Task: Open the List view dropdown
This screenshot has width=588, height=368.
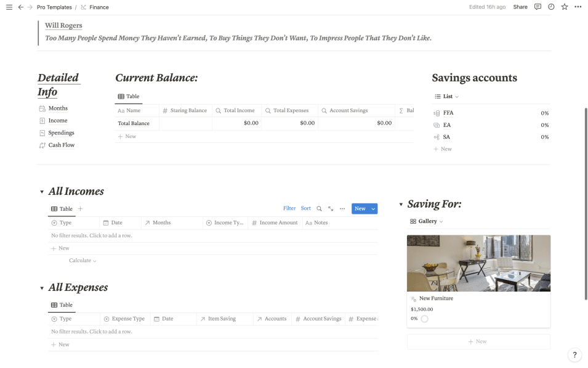Action: pyautogui.click(x=457, y=97)
